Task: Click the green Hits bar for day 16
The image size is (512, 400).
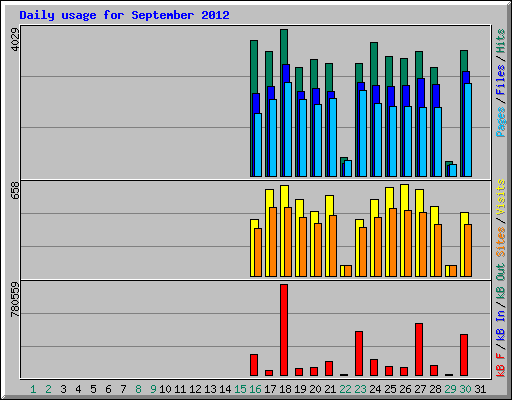Action: point(254,67)
